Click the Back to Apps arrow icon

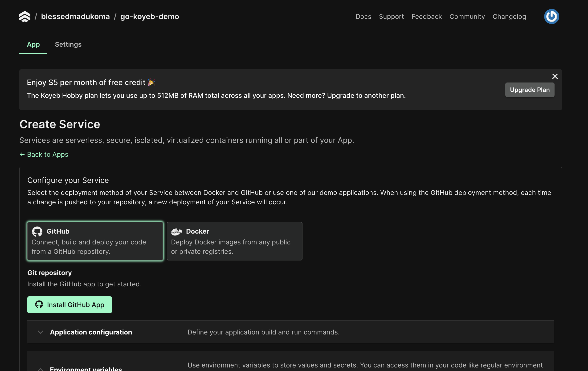22,154
